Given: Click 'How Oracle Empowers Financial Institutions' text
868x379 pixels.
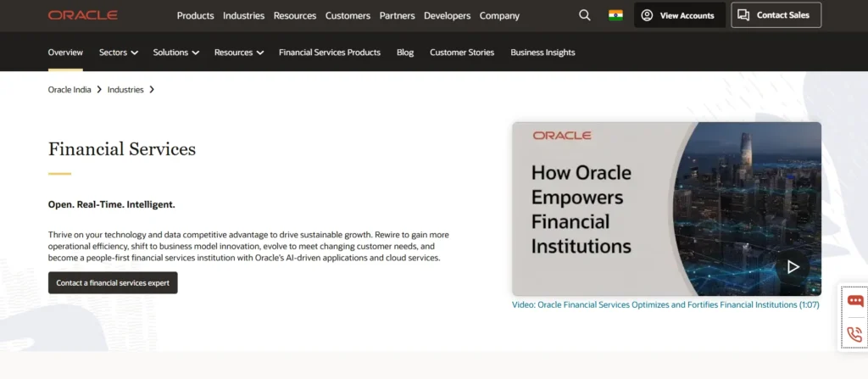Looking at the screenshot, I should (581, 209).
